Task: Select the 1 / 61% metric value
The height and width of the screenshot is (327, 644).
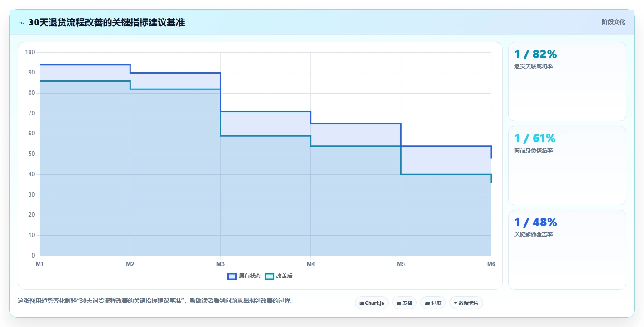Action: click(x=535, y=138)
